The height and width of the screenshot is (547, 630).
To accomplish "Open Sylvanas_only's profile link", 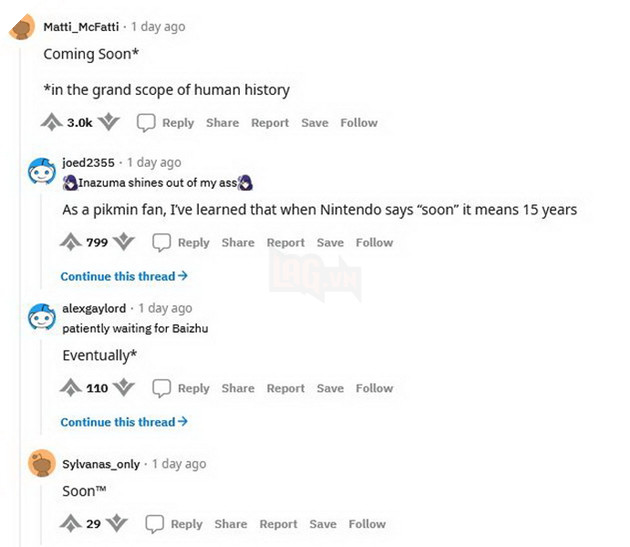I will coord(101,464).
